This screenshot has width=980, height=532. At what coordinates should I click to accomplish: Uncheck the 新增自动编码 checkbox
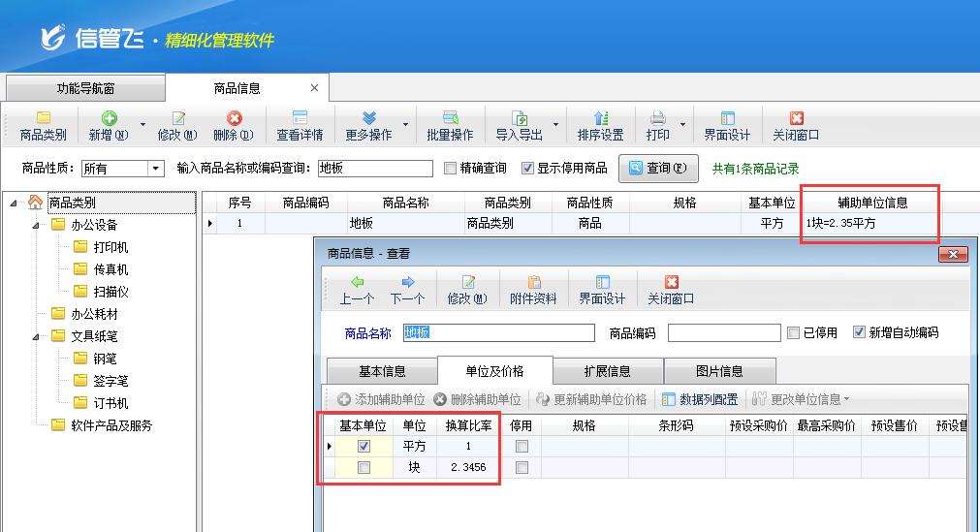(x=859, y=332)
